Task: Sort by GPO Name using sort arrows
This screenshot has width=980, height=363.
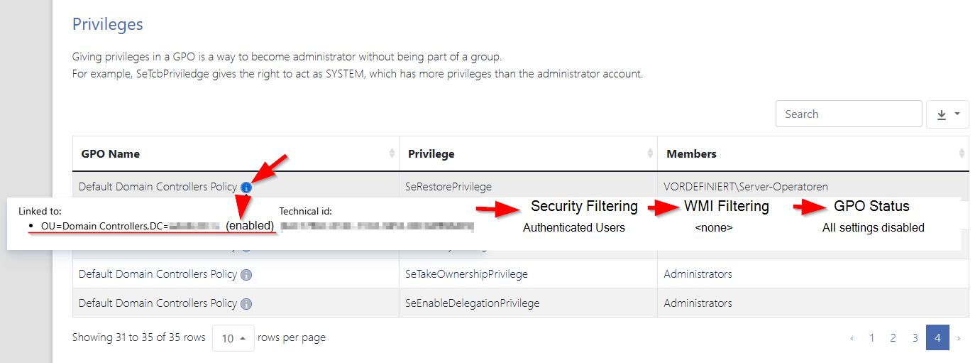Action: (392, 153)
